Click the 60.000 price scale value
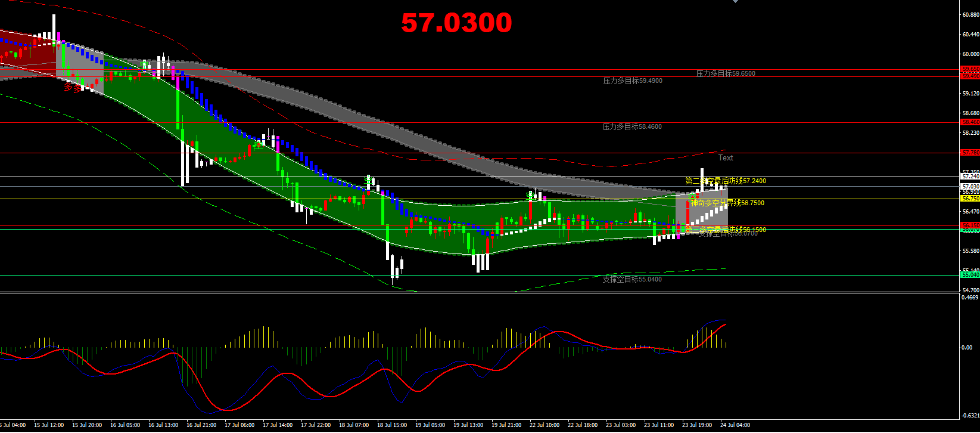 click(971, 54)
